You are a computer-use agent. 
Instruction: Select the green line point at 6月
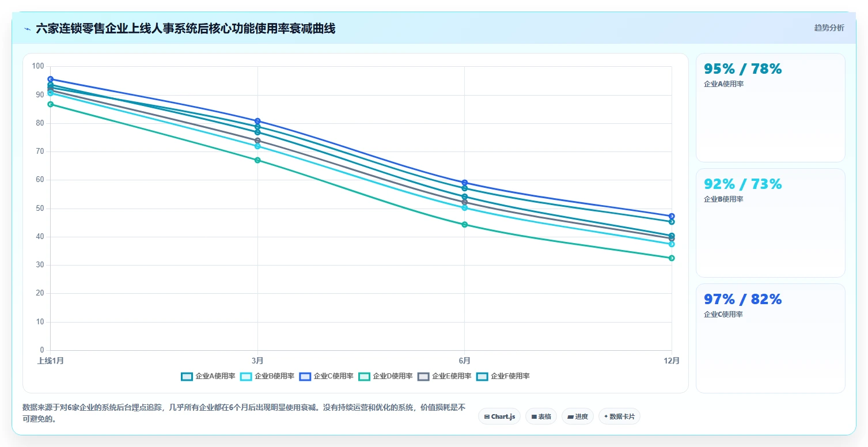[464, 225]
